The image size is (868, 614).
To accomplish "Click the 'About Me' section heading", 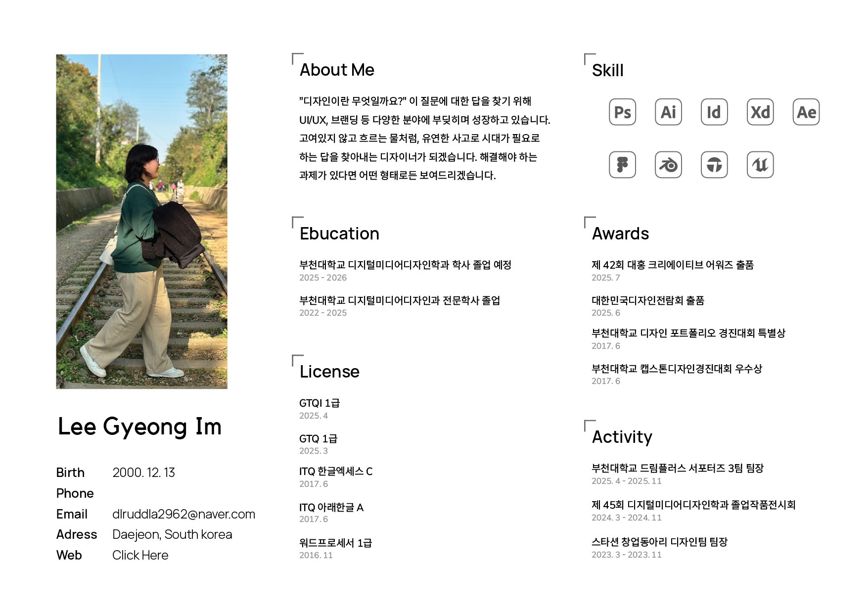I will 337,70.
